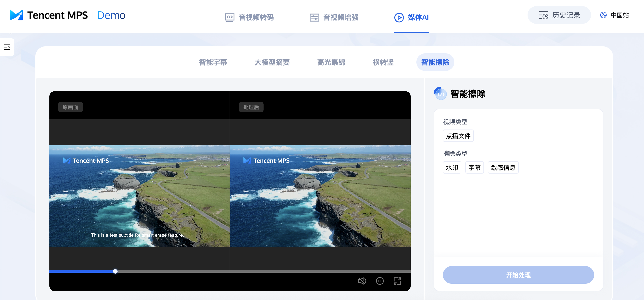Click the 开始处理 button

point(518,275)
